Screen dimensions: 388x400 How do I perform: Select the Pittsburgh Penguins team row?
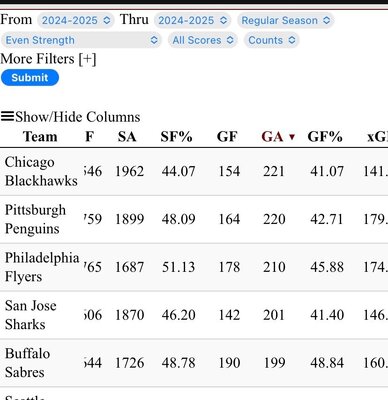pyautogui.click(x=194, y=219)
